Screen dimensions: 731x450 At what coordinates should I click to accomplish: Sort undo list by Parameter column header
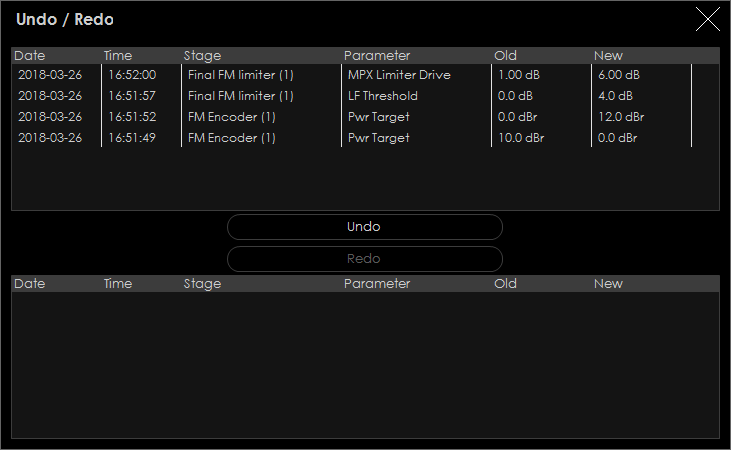tap(377, 56)
